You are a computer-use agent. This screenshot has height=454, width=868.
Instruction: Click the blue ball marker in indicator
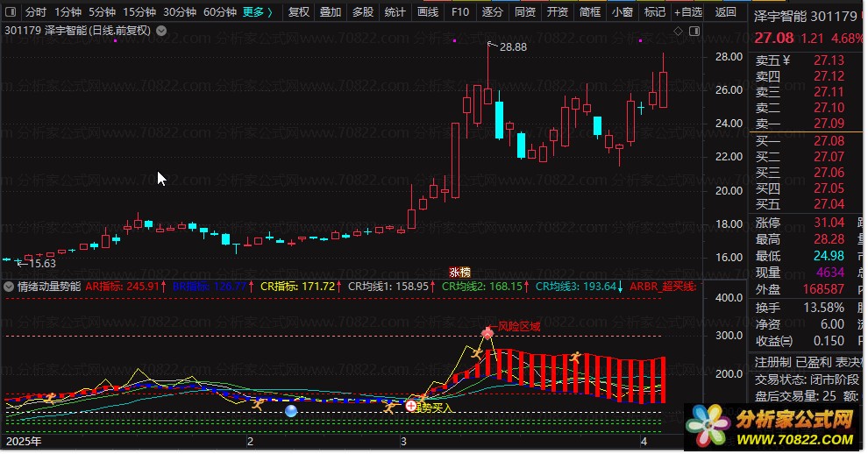tap(291, 410)
